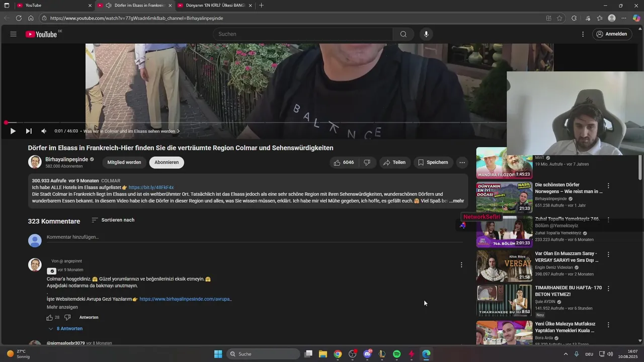
Task: Open Edge settings and more menu
Action: click(x=624, y=18)
